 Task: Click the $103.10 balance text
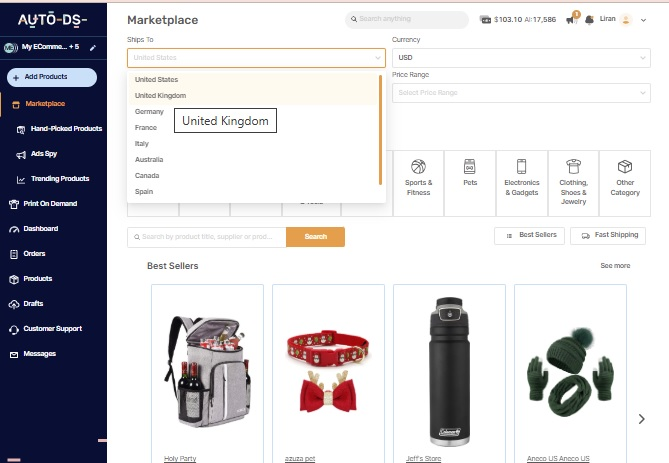pos(508,20)
